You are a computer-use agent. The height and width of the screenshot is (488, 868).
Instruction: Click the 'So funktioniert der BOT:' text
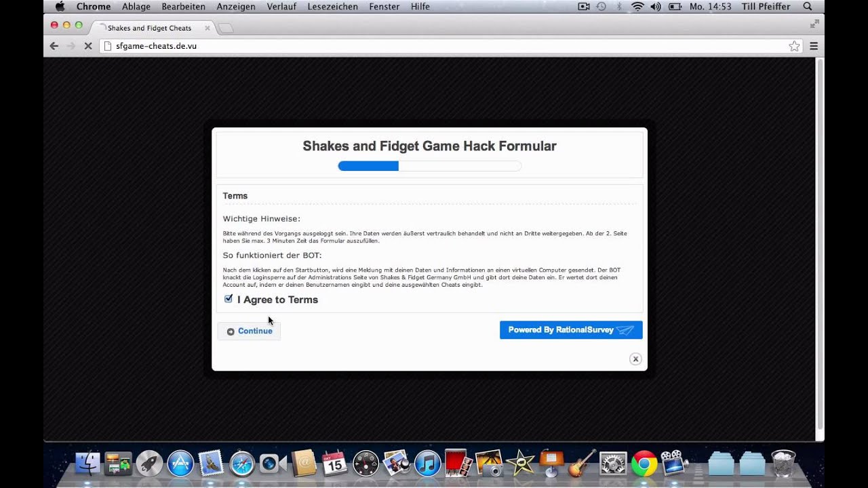click(272, 255)
